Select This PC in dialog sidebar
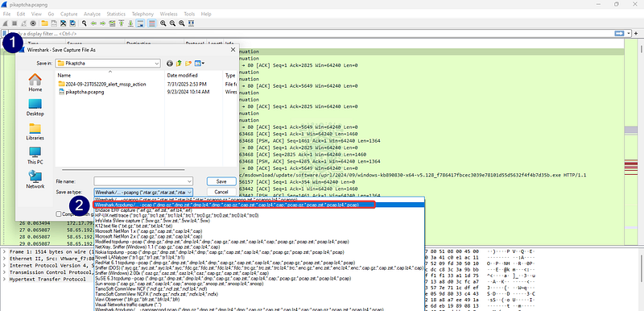644x311 pixels. (x=35, y=155)
